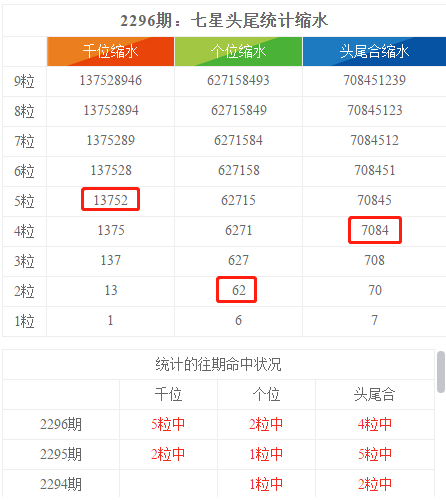Image resolution: width=446 pixels, height=500 pixels.
Task: Select the 2295期 history row label
Action: 61,454
